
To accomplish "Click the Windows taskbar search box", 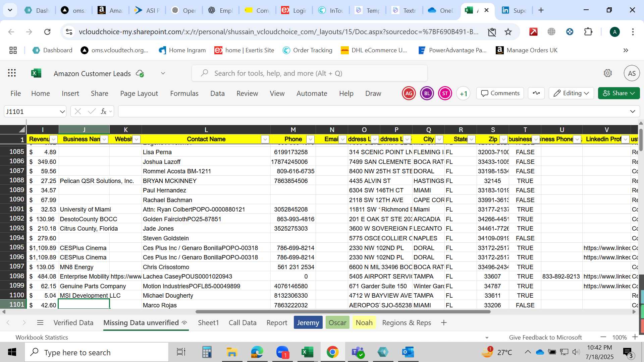I will pyautogui.click(x=97, y=352).
